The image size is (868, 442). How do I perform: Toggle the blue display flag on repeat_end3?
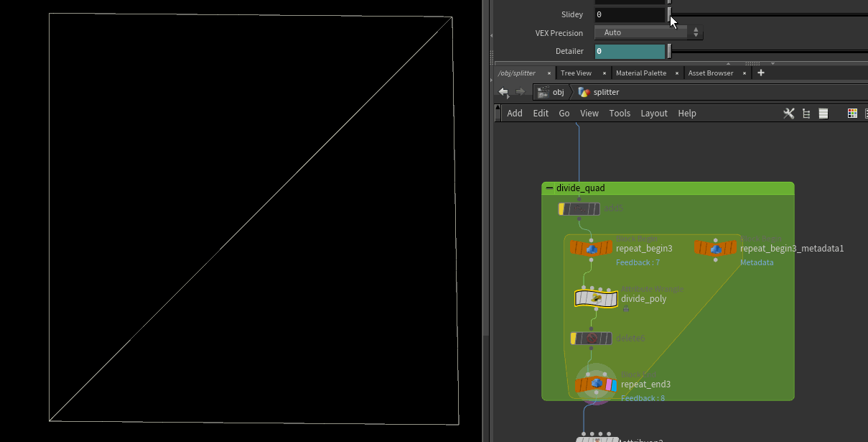click(614, 385)
